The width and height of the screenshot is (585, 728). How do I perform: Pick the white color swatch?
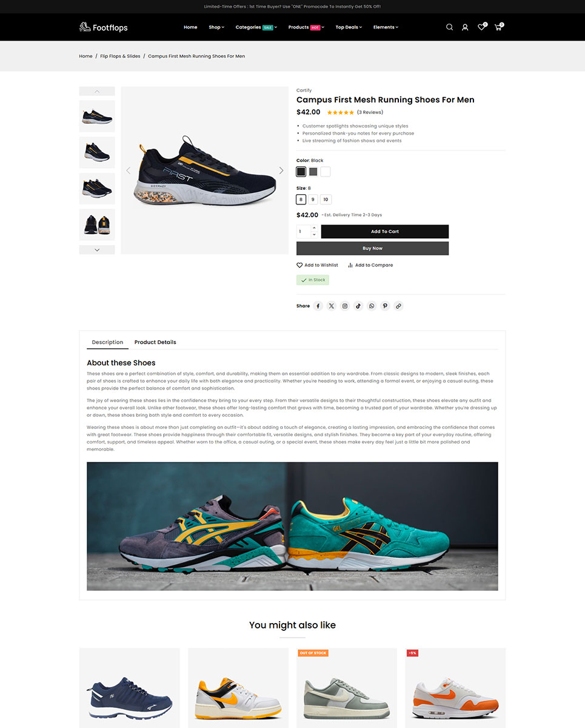click(x=326, y=172)
